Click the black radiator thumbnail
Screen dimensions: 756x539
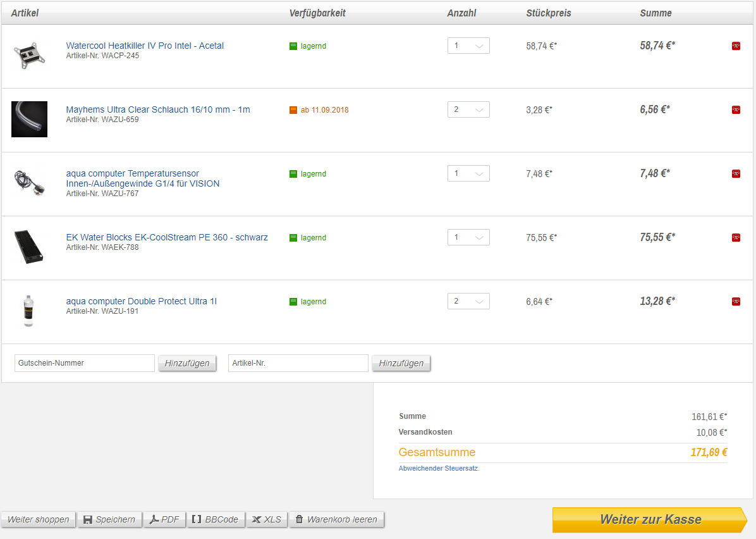click(x=30, y=247)
